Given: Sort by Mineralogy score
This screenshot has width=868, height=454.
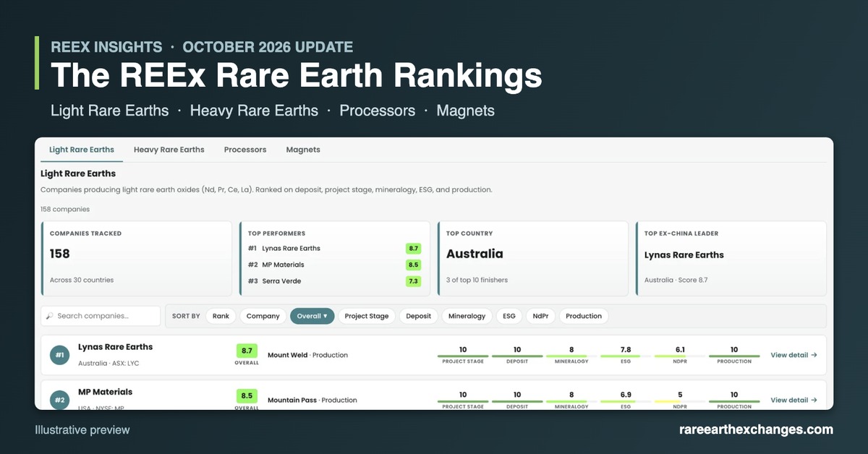Looking at the screenshot, I should (467, 316).
